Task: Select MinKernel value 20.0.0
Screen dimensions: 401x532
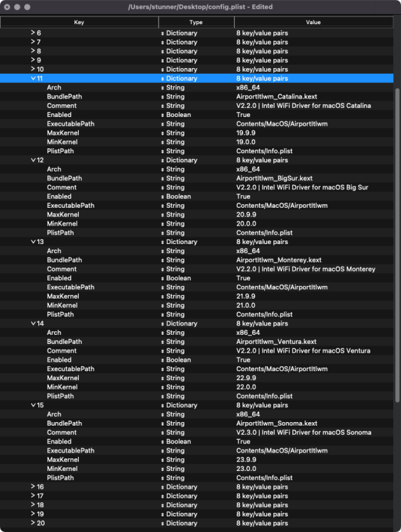Action: tap(246, 223)
